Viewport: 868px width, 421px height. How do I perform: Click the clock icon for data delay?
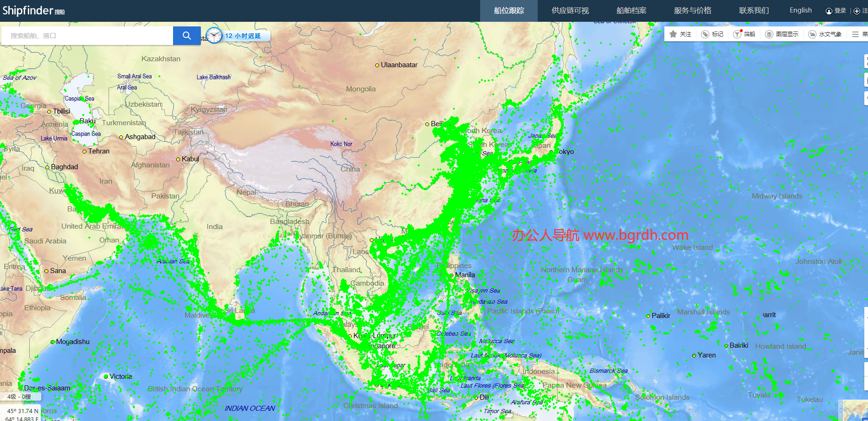pos(214,36)
